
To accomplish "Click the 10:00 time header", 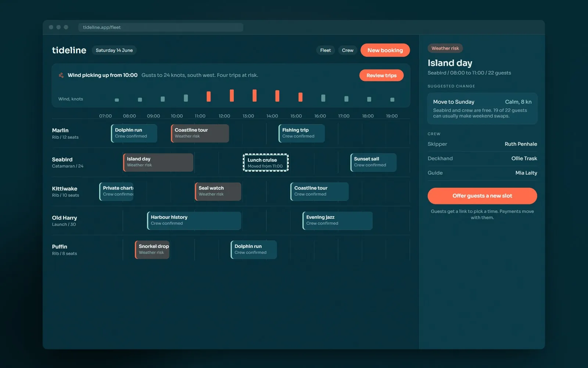I will 177,116.
